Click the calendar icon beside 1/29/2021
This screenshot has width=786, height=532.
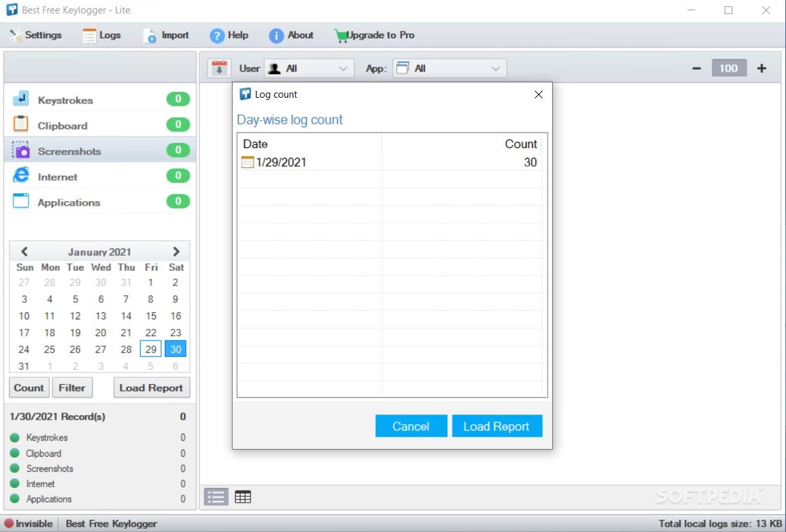coord(247,162)
